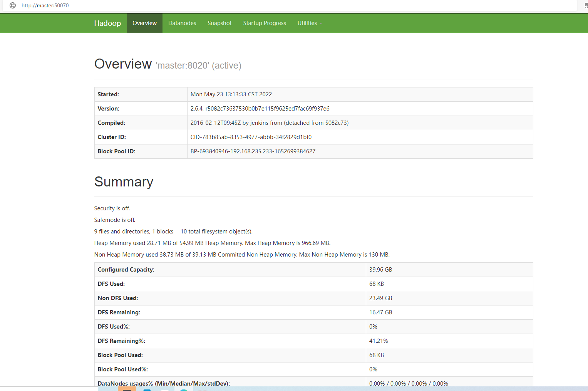Screen dimensions: 588x391
Task: Open the Datanodes tab
Action: [182, 23]
